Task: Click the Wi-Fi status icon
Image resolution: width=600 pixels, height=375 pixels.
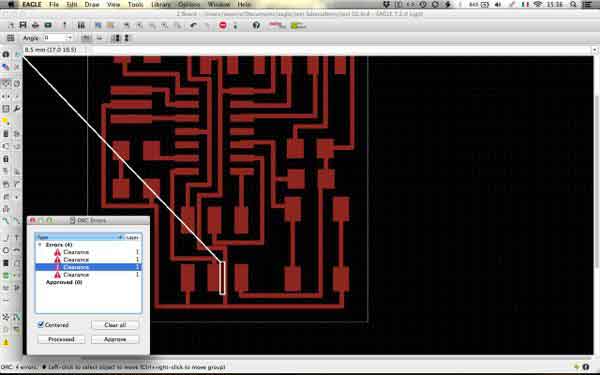Action: coord(538,4)
